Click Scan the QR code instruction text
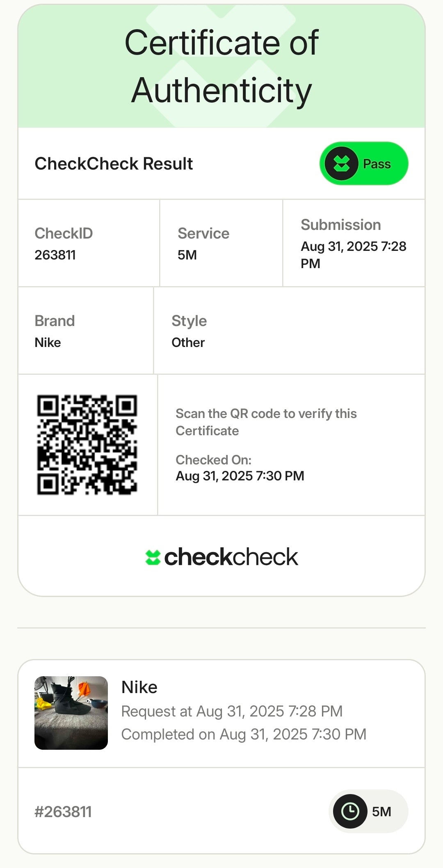Screen dimensions: 443x868 tap(266, 422)
